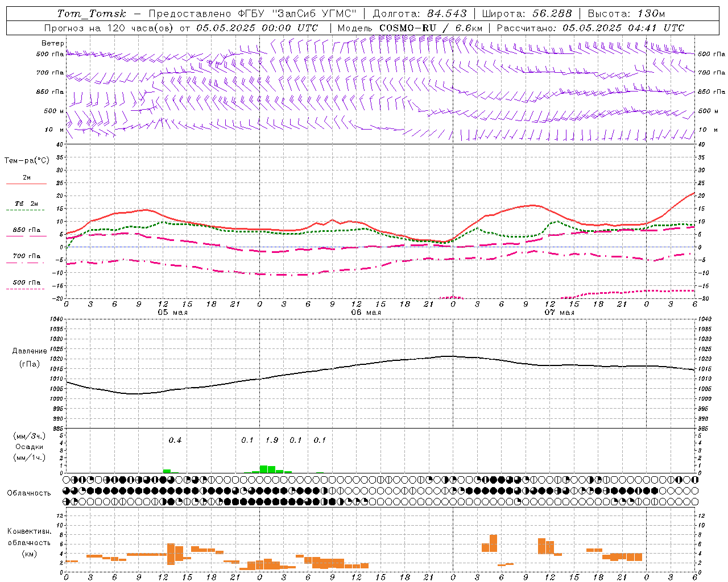The width and height of the screenshot is (728, 582).
Task: Click the Долгота: 84.543 value
Action: [420, 14]
